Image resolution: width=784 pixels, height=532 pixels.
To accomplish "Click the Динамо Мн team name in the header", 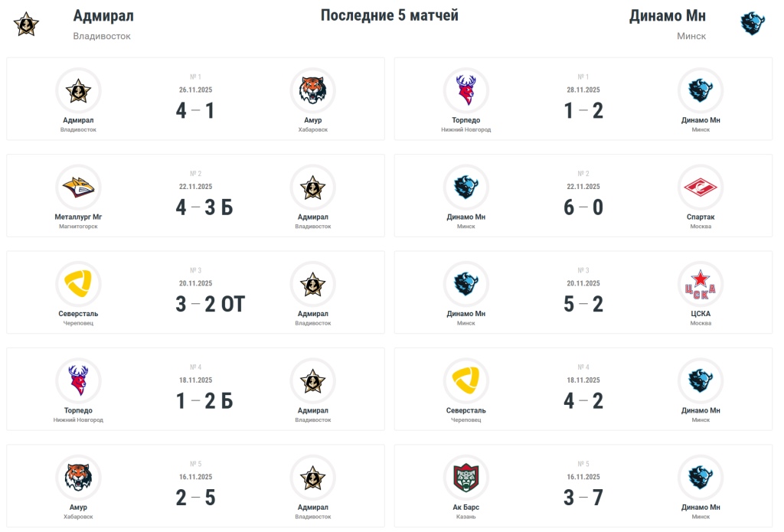I will [667, 16].
